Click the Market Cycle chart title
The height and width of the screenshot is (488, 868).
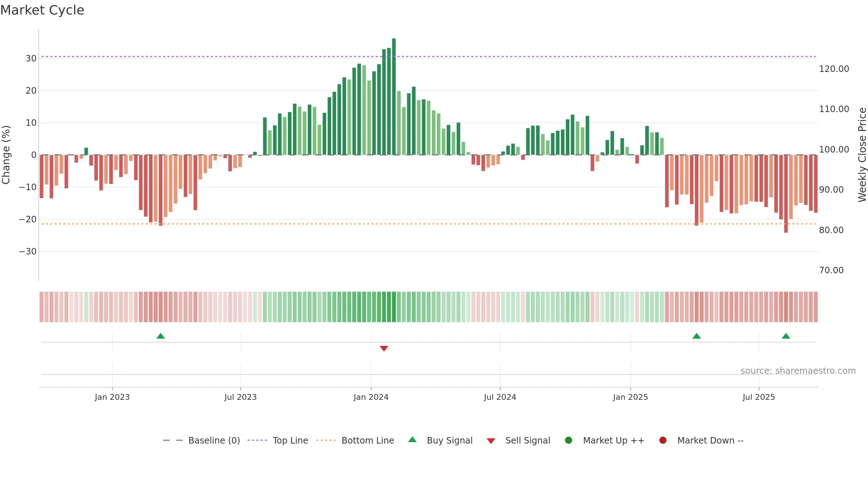point(42,10)
